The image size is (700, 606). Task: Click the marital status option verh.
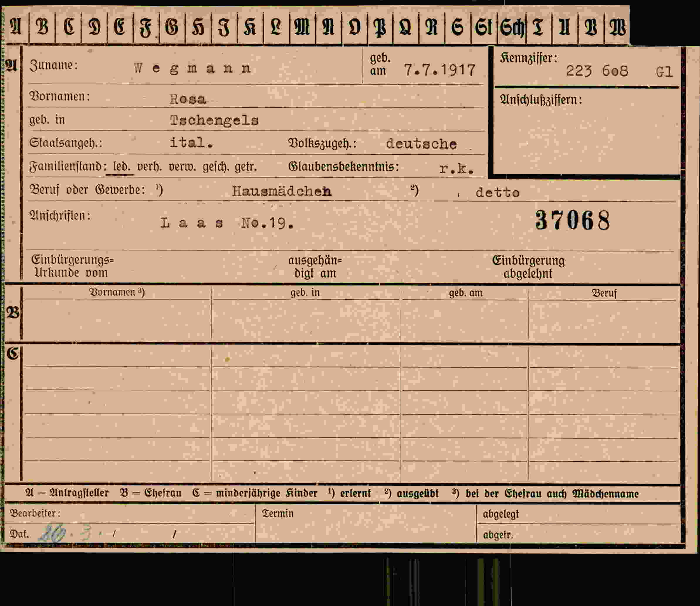tap(149, 166)
